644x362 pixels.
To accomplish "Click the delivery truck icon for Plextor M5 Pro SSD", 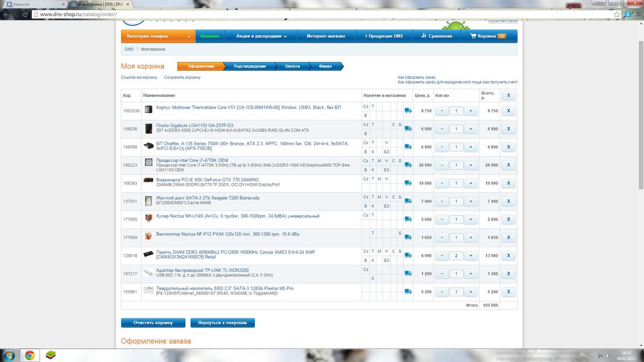I will coord(408,292).
